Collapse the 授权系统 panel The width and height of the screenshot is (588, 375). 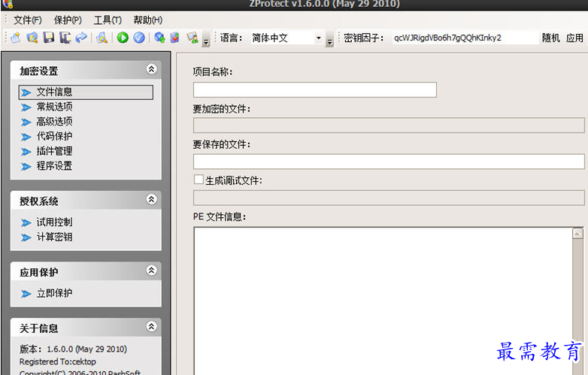pyautogui.click(x=151, y=200)
